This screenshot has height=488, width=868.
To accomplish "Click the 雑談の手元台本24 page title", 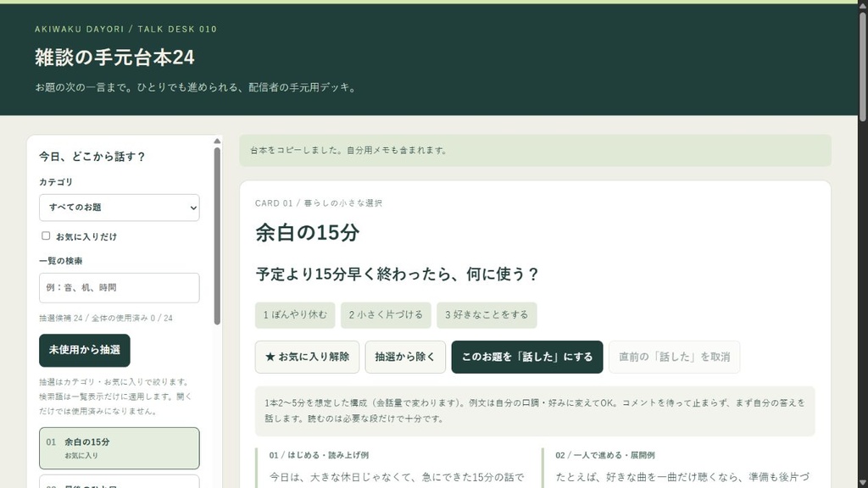I will tap(114, 58).
